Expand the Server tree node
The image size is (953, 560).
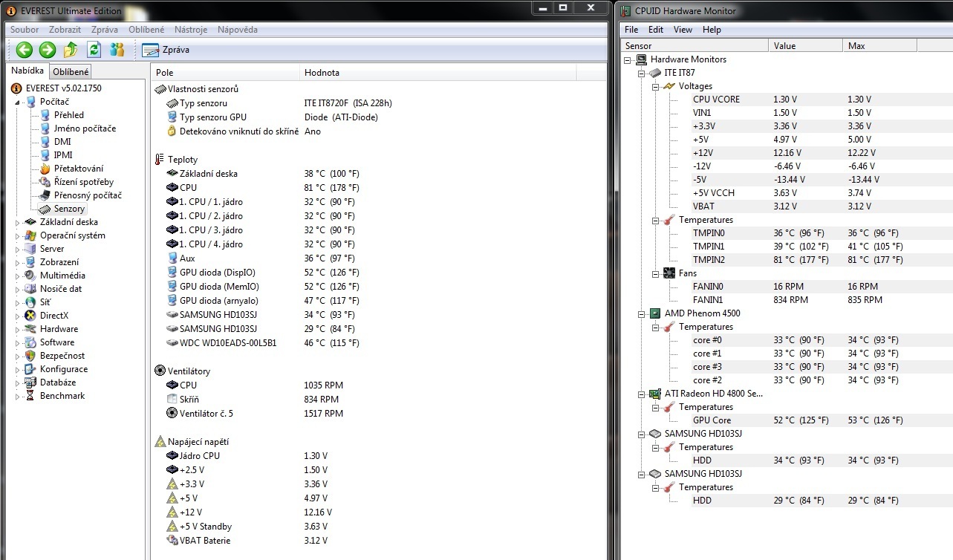[19, 249]
